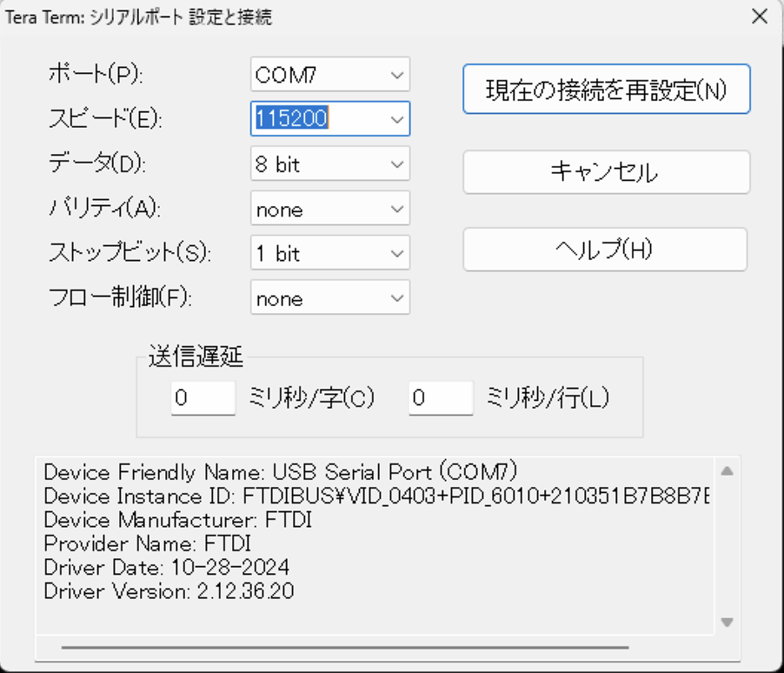
Task: Open the データ(D) 8 bit dropdown
Action: [329, 164]
